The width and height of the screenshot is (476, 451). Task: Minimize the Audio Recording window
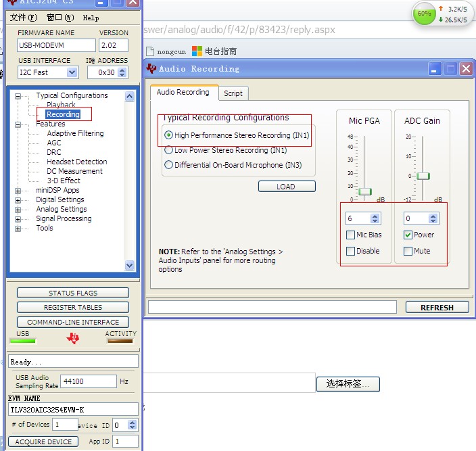coord(434,69)
